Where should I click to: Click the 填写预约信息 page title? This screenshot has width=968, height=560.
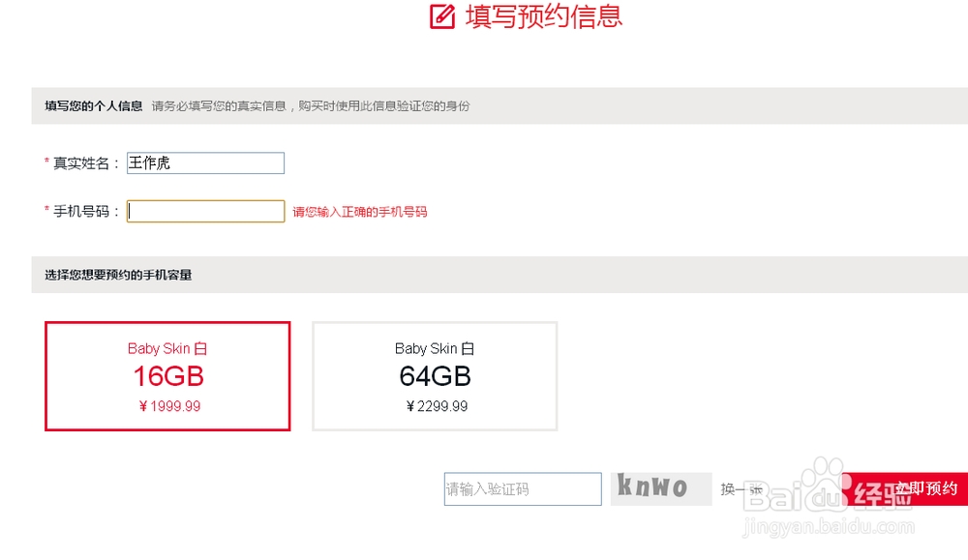click(x=542, y=16)
